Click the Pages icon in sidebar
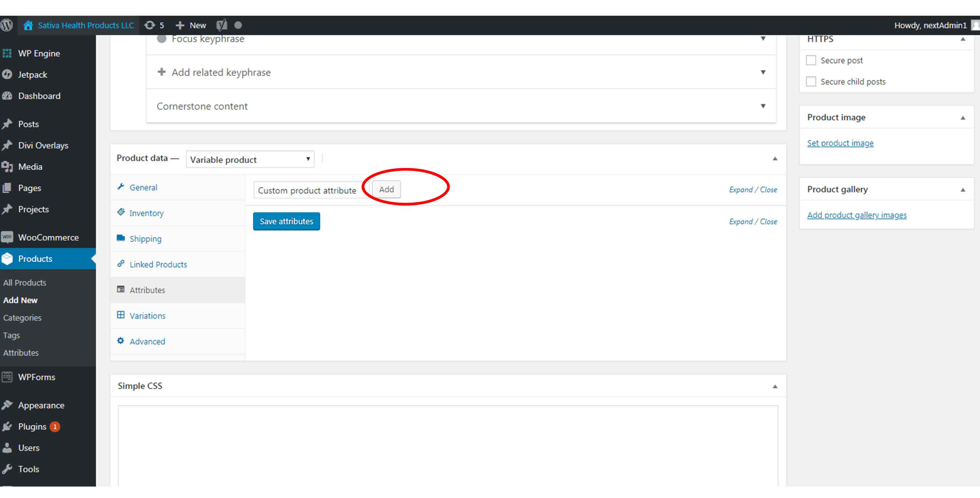Image resolution: width=980 pixels, height=498 pixels. 7,188
